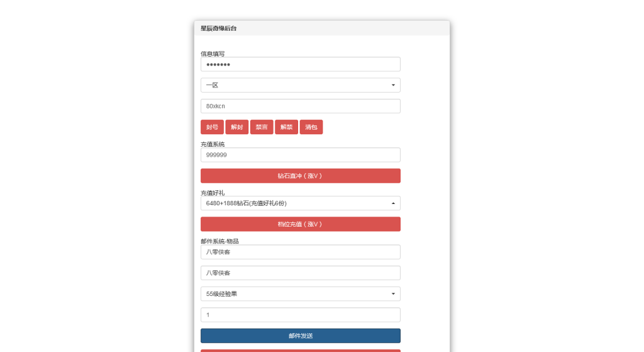Open the 55级经验果 item dropdown
The width and height of the screenshot is (644, 352).
click(300, 294)
